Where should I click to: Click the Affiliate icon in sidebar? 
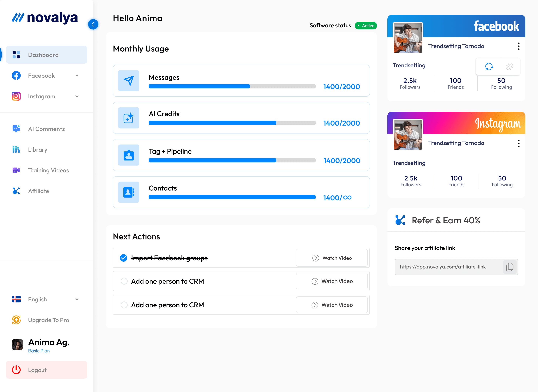point(16,191)
